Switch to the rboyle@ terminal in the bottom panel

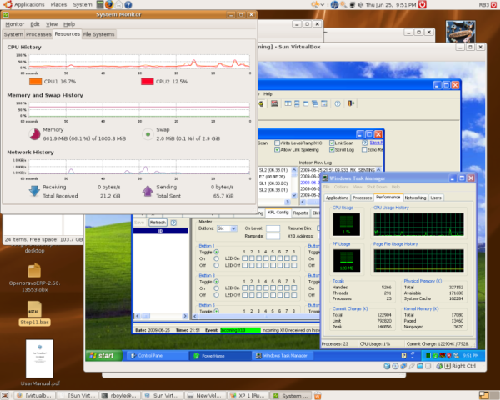tap(119, 396)
